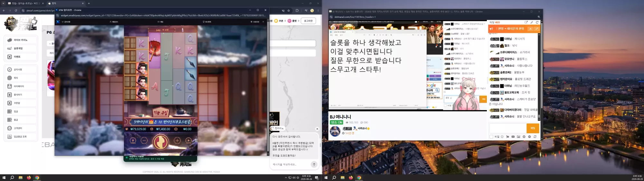Reload the zinca1.com page
The height and width of the screenshot is (181, 644).
click(16, 10)
